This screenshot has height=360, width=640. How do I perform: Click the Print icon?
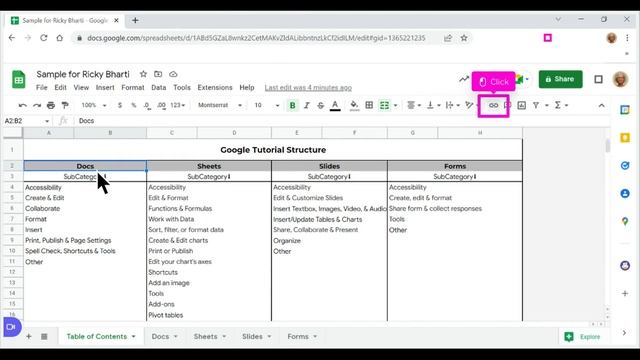51,105
